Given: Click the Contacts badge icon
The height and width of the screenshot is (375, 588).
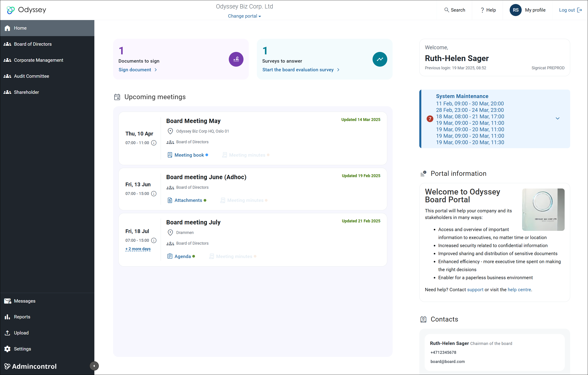Looking at the screenshot, I should 423,319.
